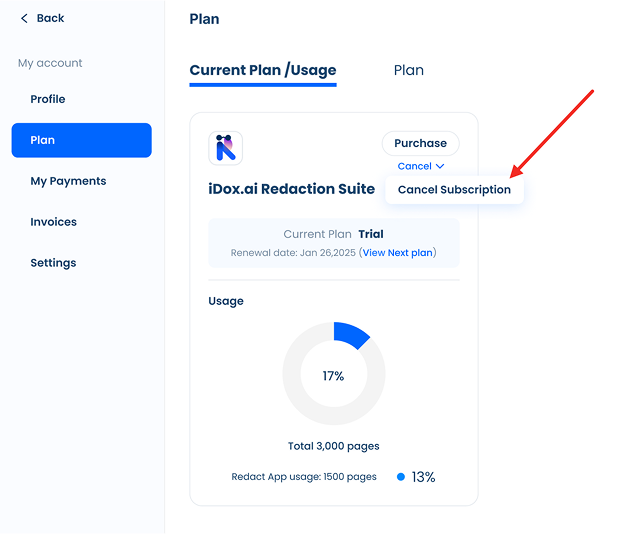Switch to the Current Plan /Usage tab
Viewport: 642px width, 534px height.
263,70
